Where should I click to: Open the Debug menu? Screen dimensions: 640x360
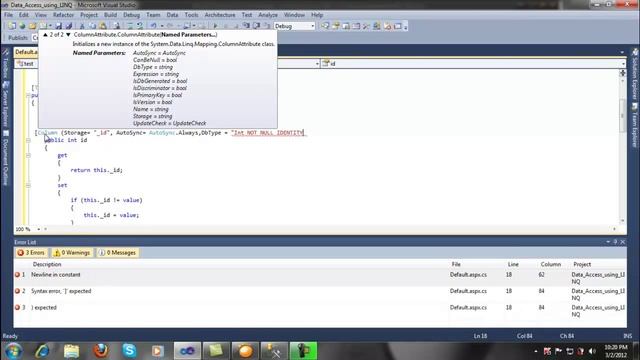click(131, 15)
